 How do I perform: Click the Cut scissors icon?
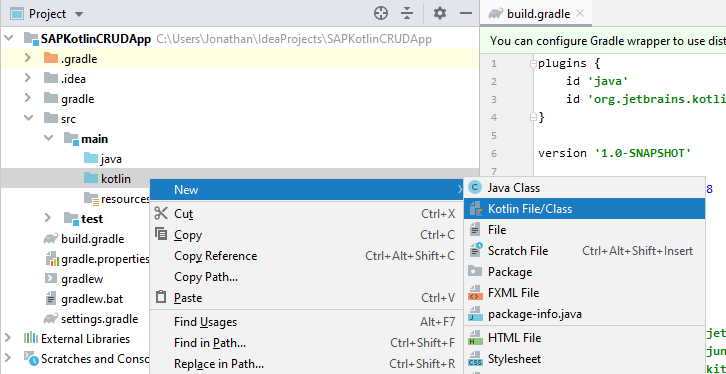[161, 213]
